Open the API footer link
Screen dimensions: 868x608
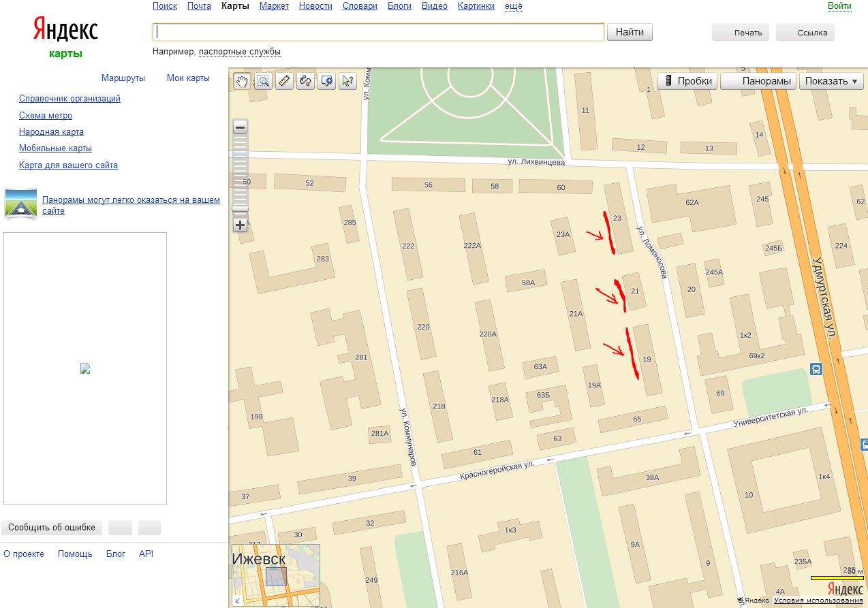point(146,554)
